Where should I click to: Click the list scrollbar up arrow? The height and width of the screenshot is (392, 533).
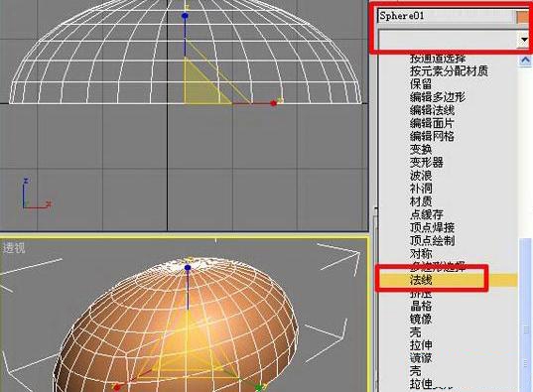525,61
